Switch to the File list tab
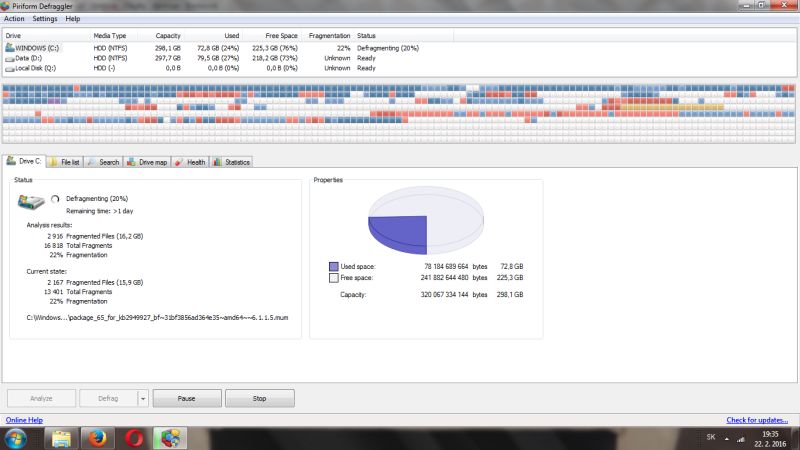Screen dimensions: 800x450 pos(65,162)
